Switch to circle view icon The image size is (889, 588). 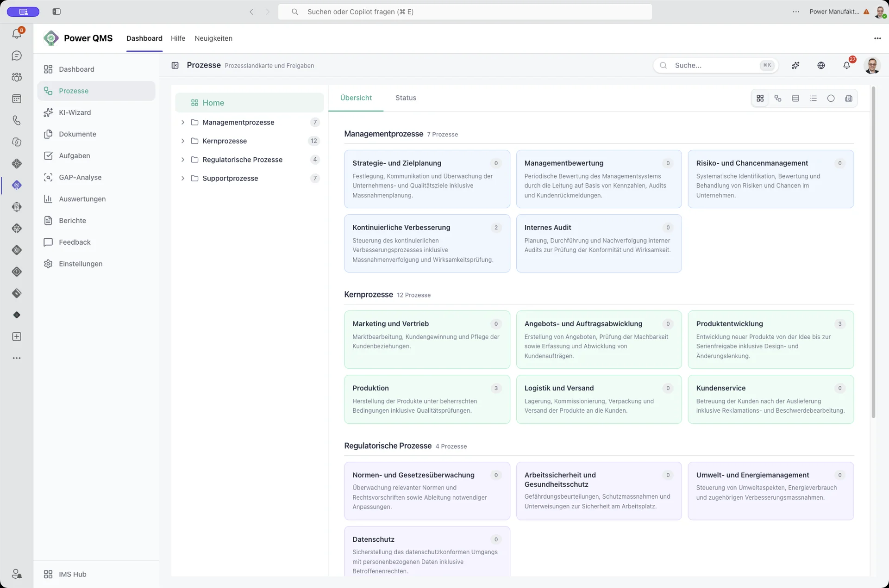[831, 98]
